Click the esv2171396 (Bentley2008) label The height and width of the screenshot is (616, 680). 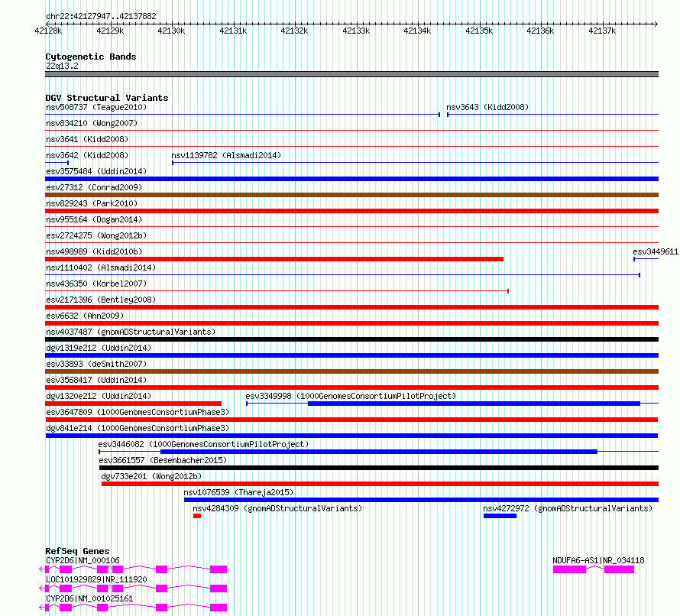tap(101, 300)
